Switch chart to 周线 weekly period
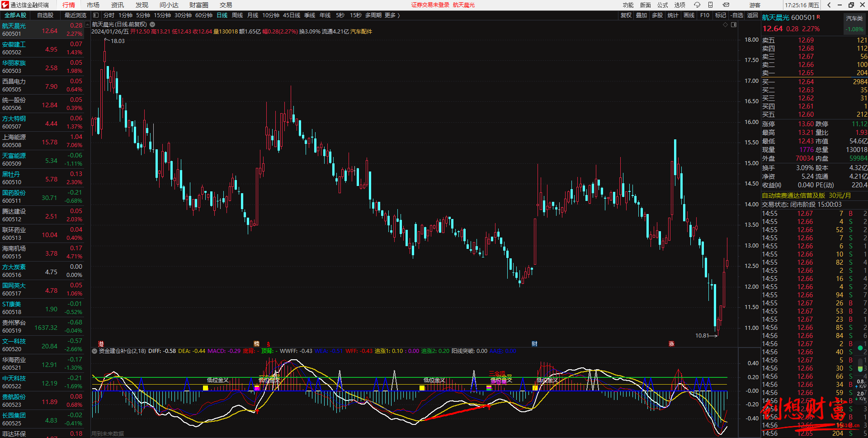 [237, 15]
